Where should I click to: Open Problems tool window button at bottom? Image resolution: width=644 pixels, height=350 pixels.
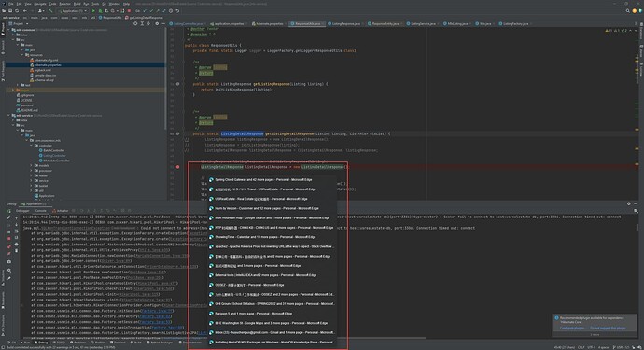click(79, 343)
